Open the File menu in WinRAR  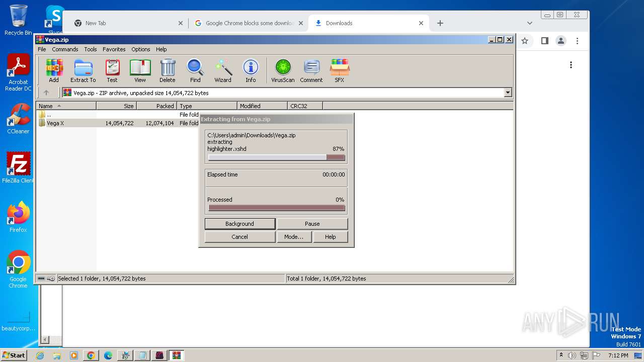coord(42,49)
